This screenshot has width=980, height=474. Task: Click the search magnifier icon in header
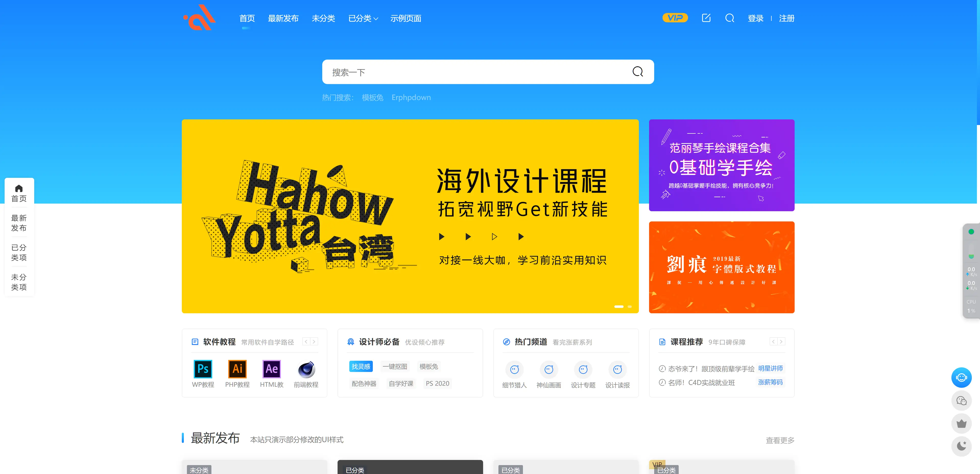(730, 18)
